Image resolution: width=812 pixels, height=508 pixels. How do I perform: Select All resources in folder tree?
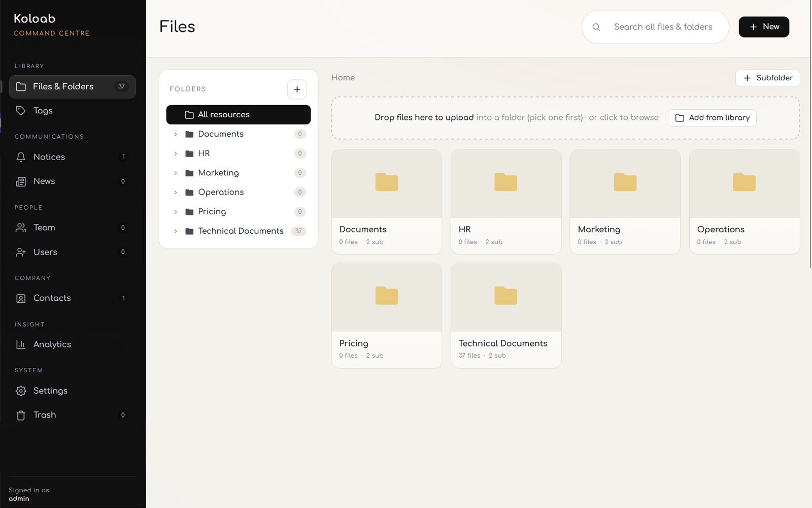pos(239,115)
